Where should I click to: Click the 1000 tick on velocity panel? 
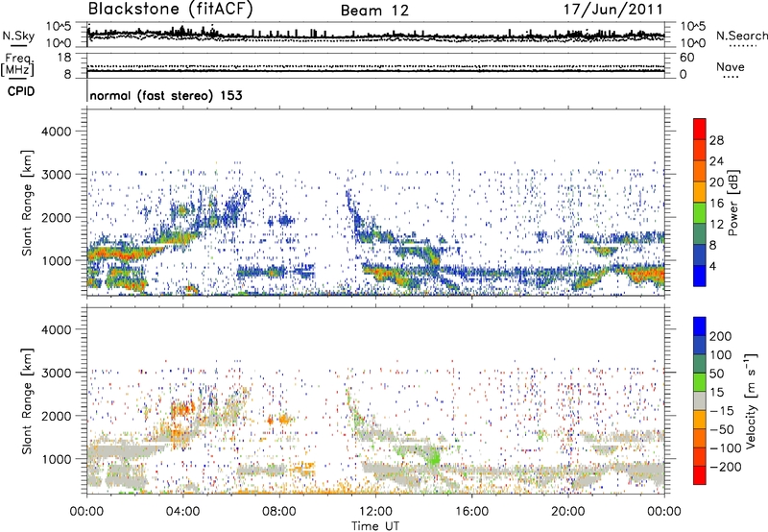coord(56,459)
